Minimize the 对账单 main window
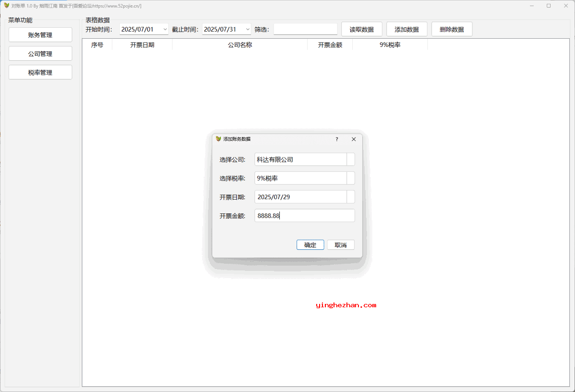This screenshot has height=392, width=575. pyautogui.click(x=532, y=6)
